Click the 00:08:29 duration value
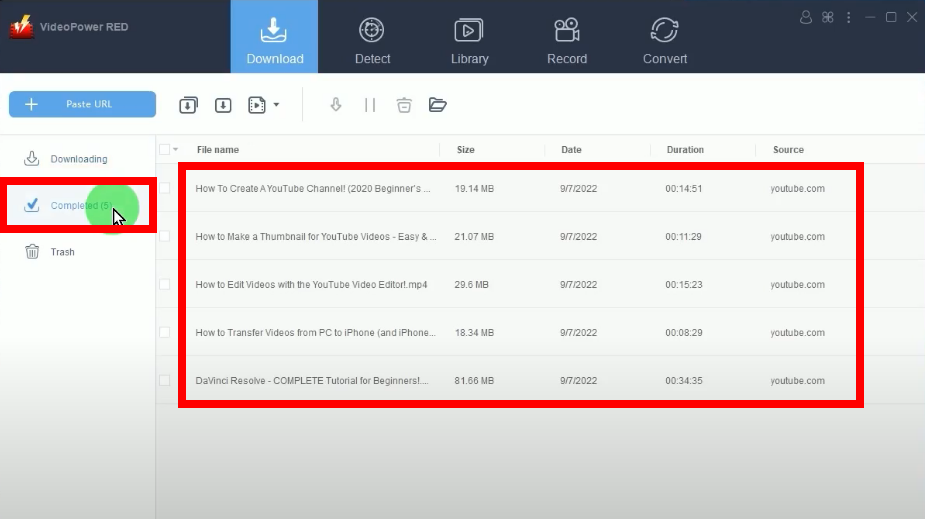This screenshot has height=519, width=925. (684, 333)
